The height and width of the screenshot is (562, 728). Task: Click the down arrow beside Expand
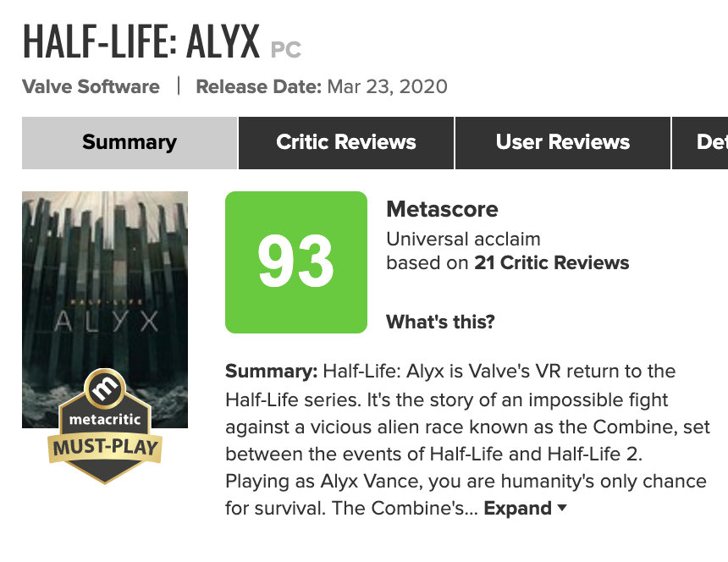[x=561, y=509]
